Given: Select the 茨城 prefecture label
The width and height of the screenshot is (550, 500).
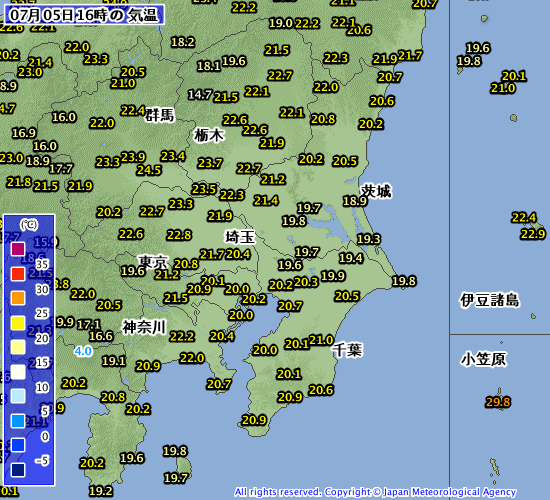Looking at the screenshot, I should [376, 191].
